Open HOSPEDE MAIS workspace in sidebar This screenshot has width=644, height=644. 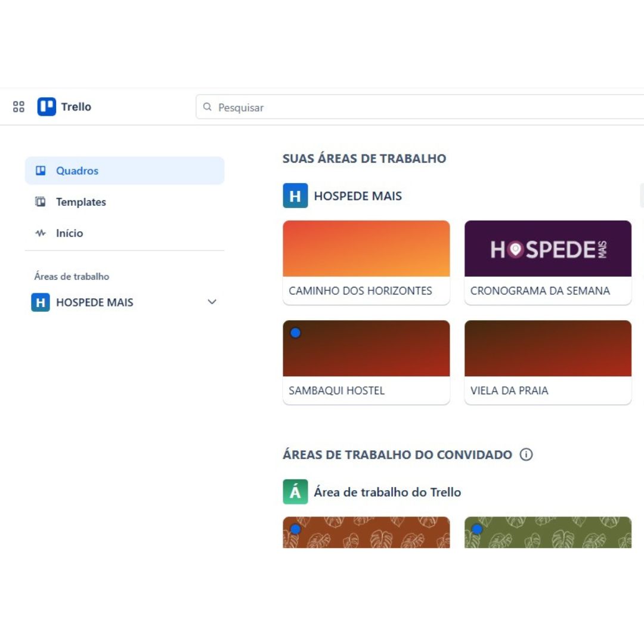[125, 302]
